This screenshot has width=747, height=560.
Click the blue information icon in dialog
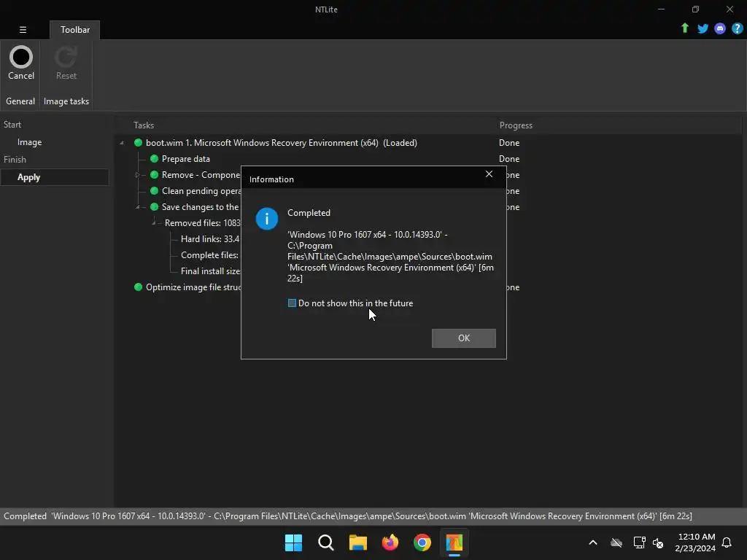(x=267, y=219)
